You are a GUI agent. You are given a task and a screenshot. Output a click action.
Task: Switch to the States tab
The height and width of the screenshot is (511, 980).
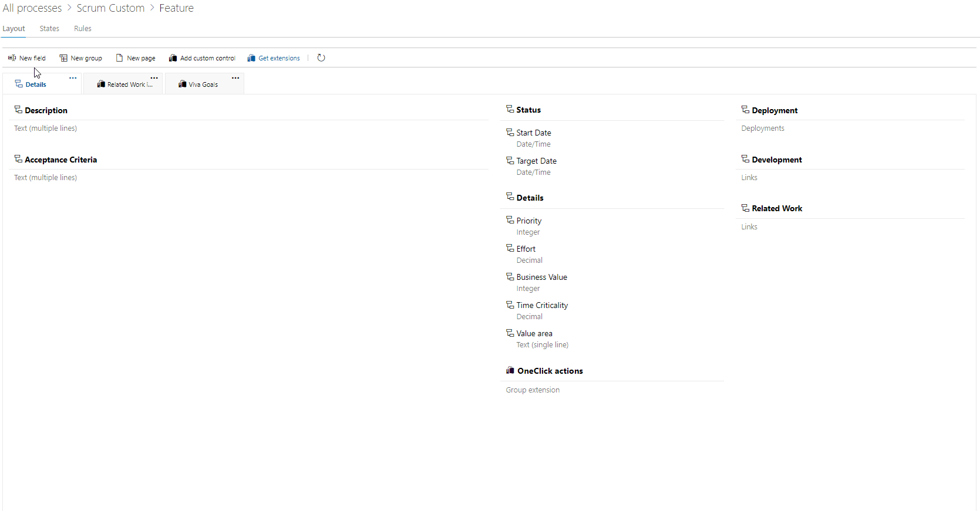[x=49, y=28]
